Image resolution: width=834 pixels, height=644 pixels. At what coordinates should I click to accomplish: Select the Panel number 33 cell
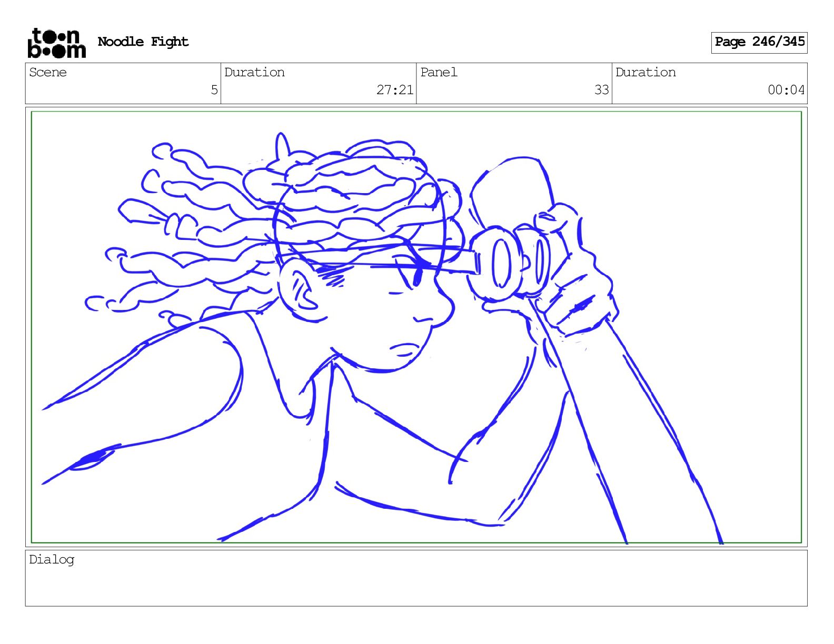pos(514,84)
